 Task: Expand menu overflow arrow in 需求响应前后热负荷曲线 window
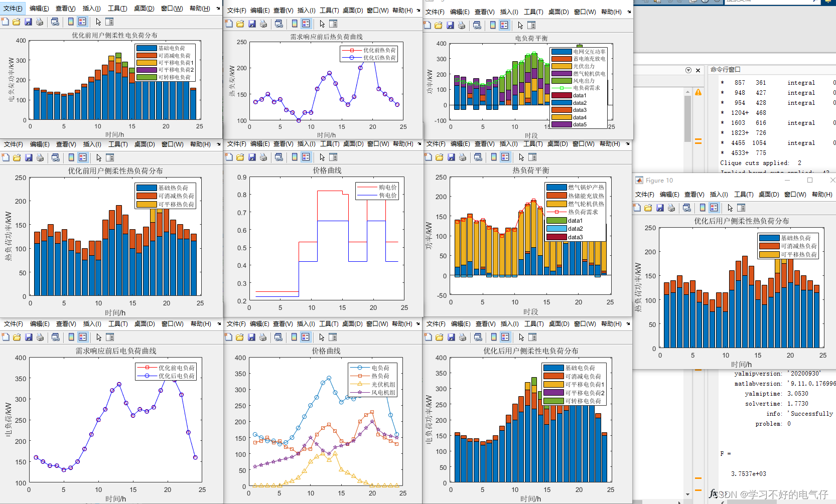pyautogui.click(x=419, y=11)
